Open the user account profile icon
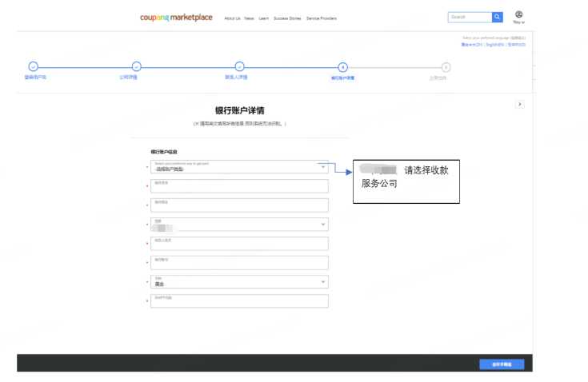Screen dimensions: 588x382 click(x=518, y=14)
